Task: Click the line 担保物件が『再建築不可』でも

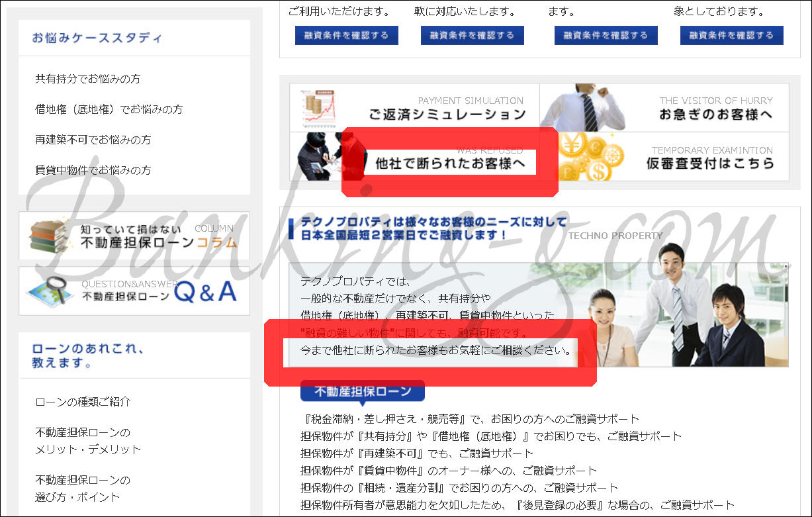Action: click(417, 453)
